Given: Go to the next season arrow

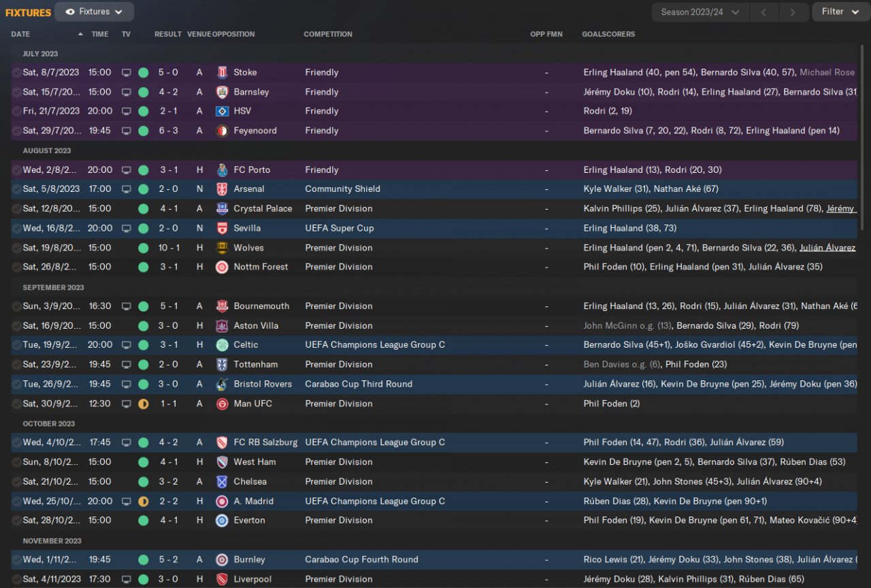Looking at the screenshot, I should (x=793, y=12).
